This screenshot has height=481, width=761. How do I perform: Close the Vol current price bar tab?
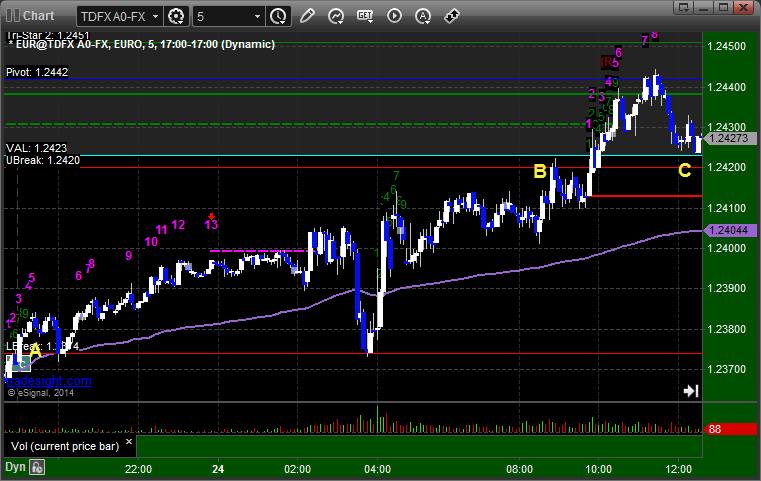tap(129, 442)
